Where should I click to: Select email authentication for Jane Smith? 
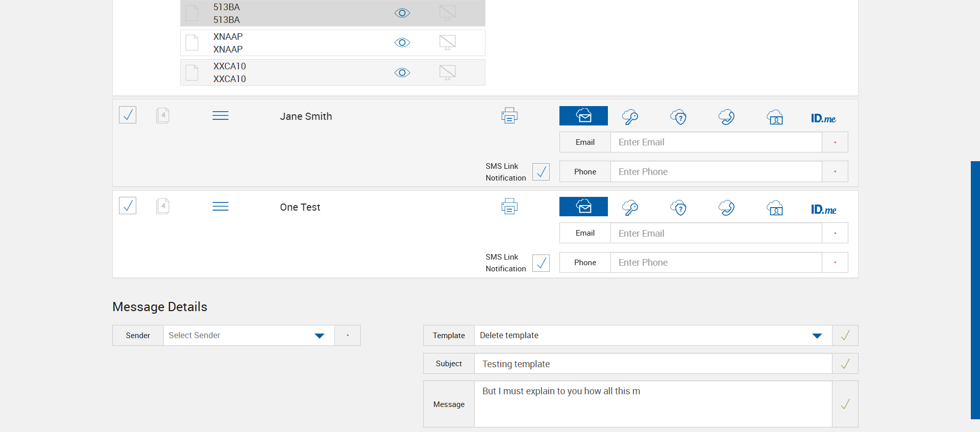coord(583,116)
